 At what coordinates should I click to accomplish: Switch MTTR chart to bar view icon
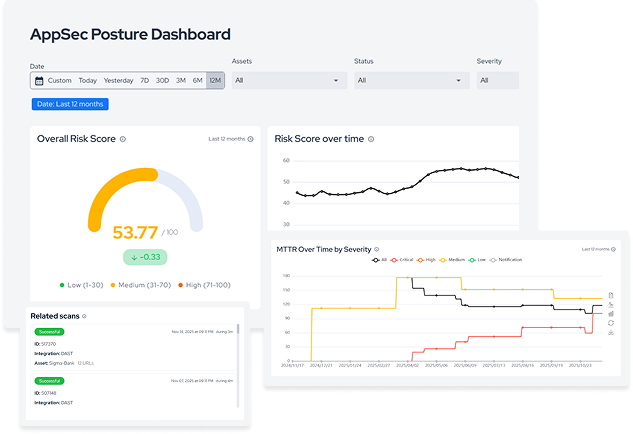pyautogui.click(x=611, y=314)
